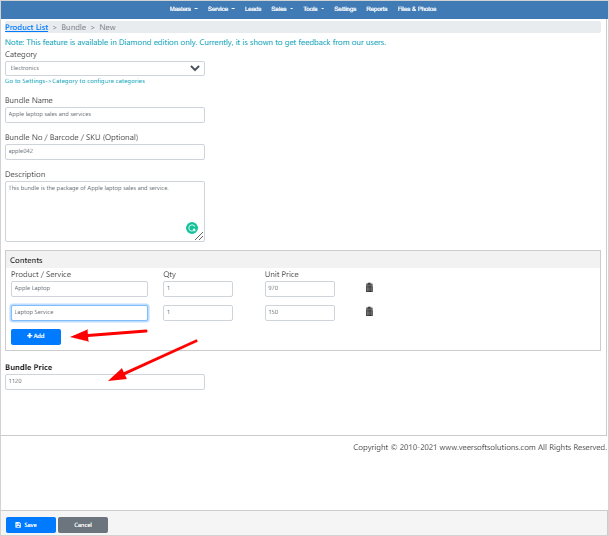Open the Category dropdown showing Electronics
609x536 pixels.
[x=105, y=68]
